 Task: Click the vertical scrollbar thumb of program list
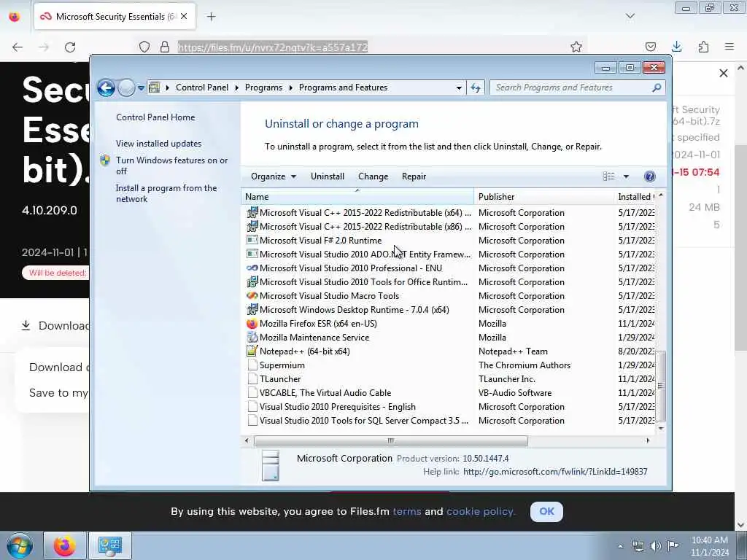[x=660, y=386]
